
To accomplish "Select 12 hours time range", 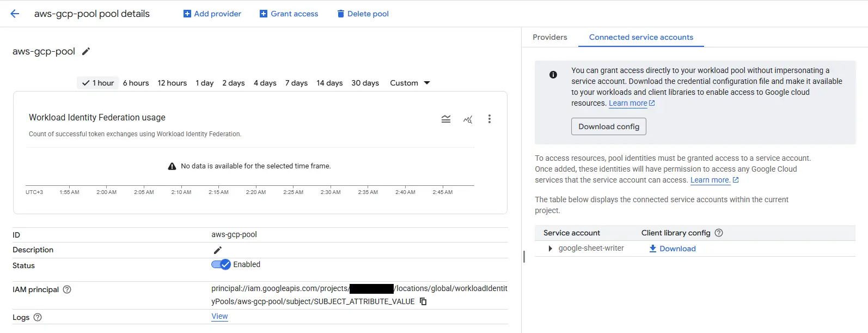I will coord(172,83).
